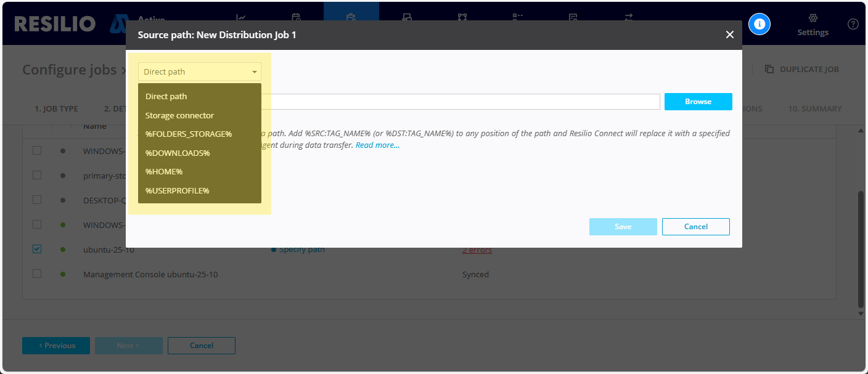
Task: Check the Management Console ubuntu-25-10 checkbox
Action: coord(37,274)
